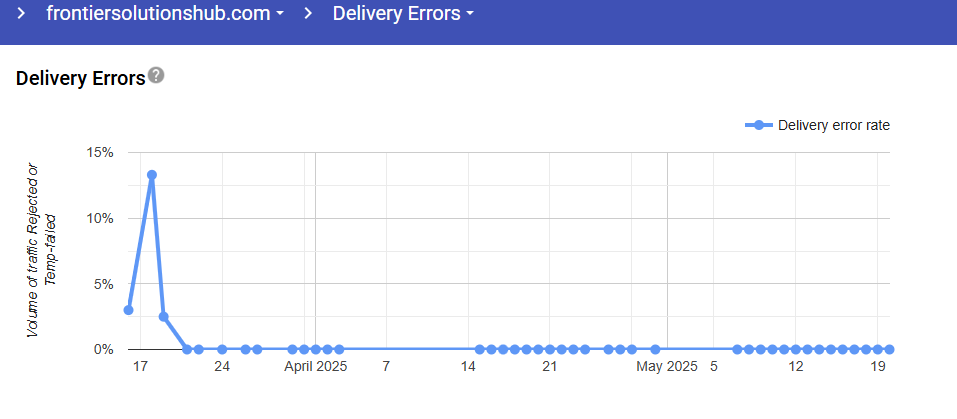Click the 21 date label on x-axis
957x419 pixels.
click(549, 367)
